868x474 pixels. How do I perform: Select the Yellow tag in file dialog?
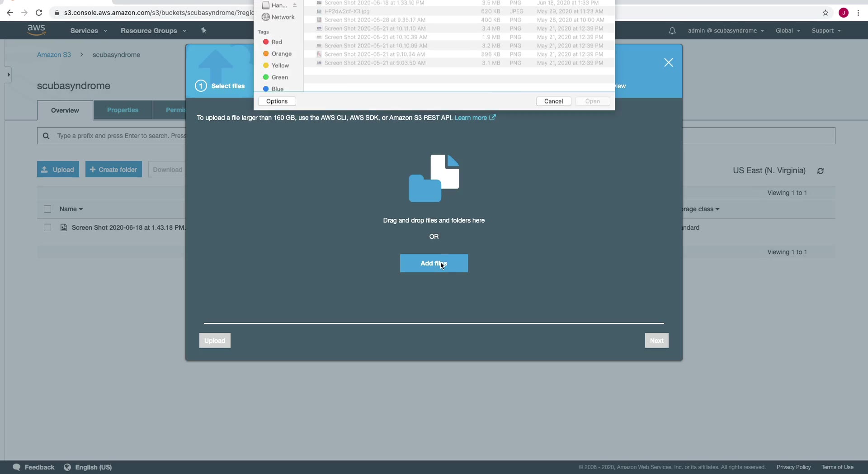tap(276, 66)
